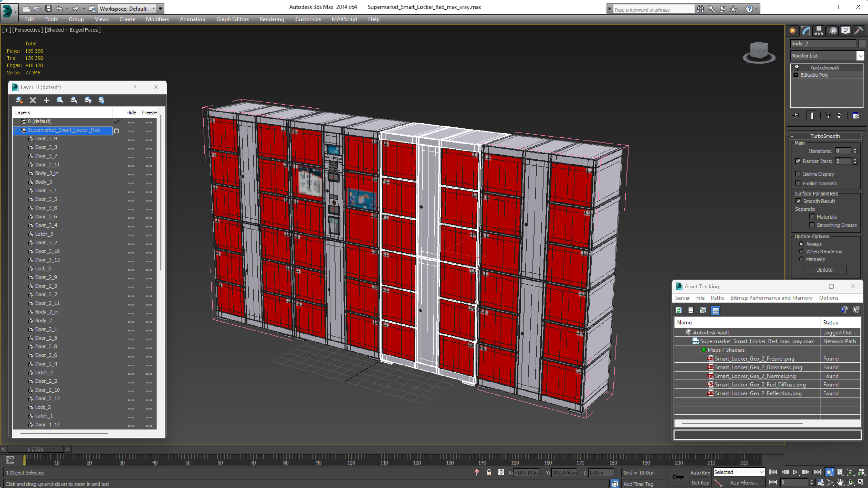The height and width of the screenshot is (488, 868).
Task: Open the Rendering menu
Action: pyautogui.click(x=272, y=19)
